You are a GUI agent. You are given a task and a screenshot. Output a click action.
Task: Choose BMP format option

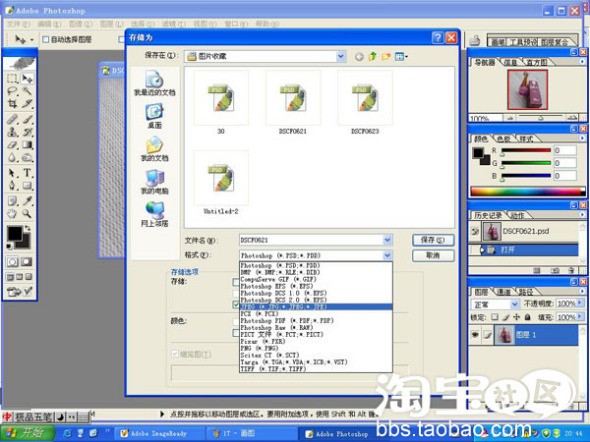click(316, 272)
